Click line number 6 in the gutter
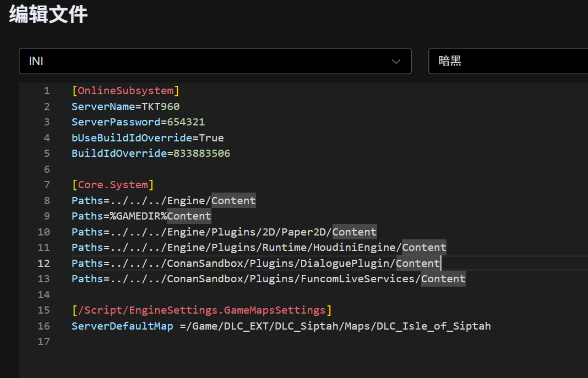 pos(47,169)
